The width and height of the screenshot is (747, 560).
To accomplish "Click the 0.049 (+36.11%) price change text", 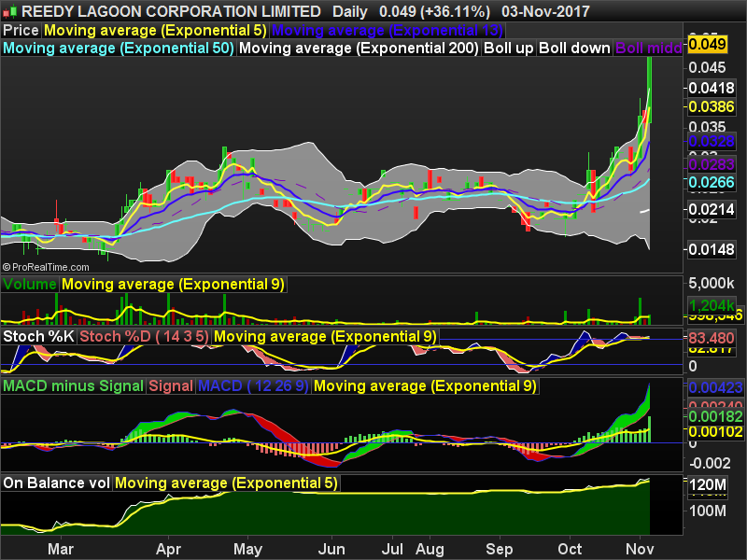I will click(434, 11).
